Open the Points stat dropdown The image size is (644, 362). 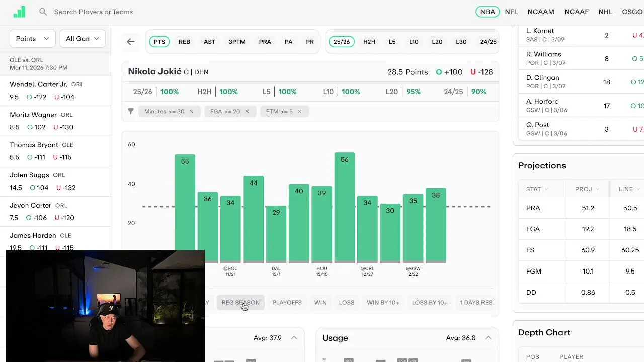coord(32,38)
